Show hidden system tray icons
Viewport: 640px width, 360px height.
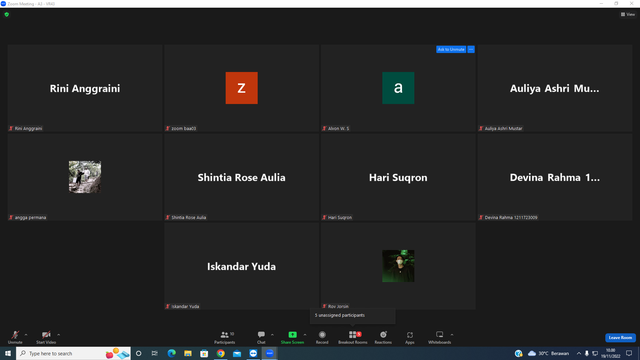[x=579, y=353]
